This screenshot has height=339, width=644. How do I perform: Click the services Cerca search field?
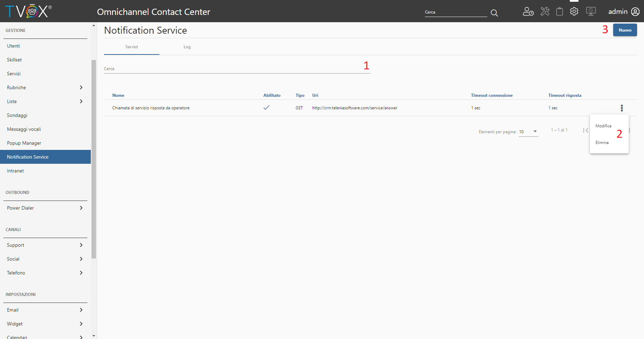coord(237,69)
